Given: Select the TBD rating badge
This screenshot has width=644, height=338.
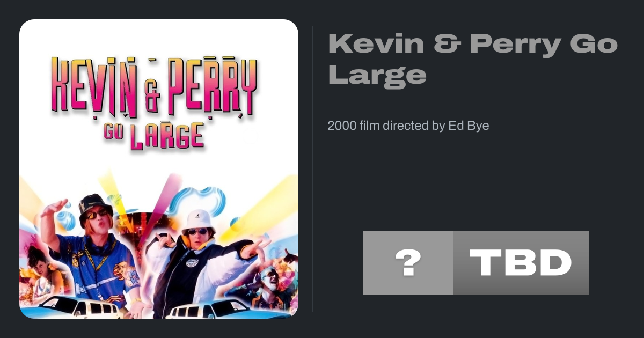Looking at the screenshot, I should pos(521,263).
